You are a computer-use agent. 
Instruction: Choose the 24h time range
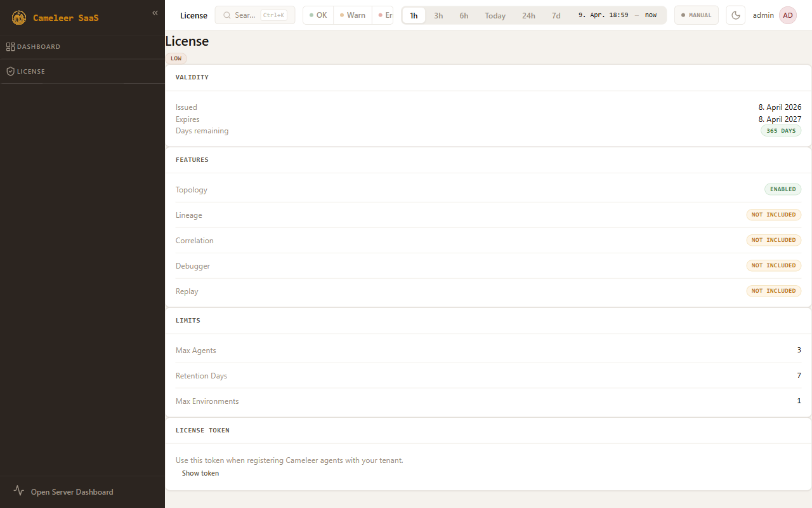[528, 15]
